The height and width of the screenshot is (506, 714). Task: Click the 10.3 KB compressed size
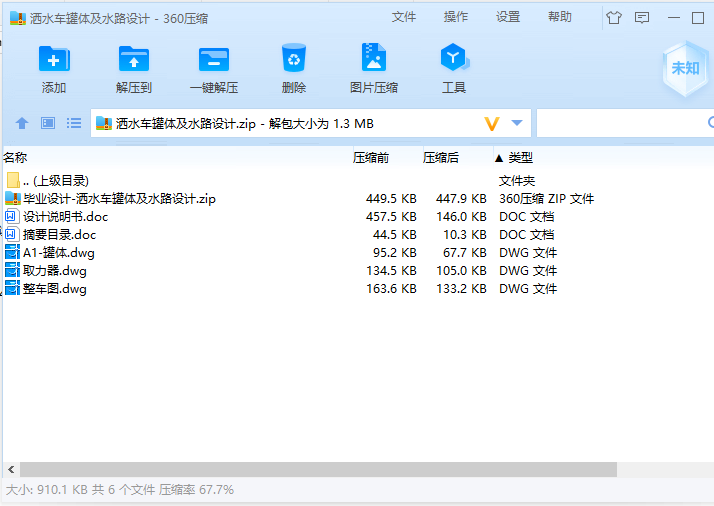[x=465, y=235]
